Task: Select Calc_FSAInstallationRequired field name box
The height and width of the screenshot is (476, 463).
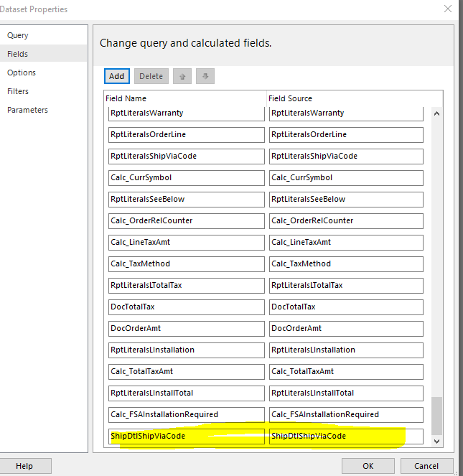Action: coord(187,415)
